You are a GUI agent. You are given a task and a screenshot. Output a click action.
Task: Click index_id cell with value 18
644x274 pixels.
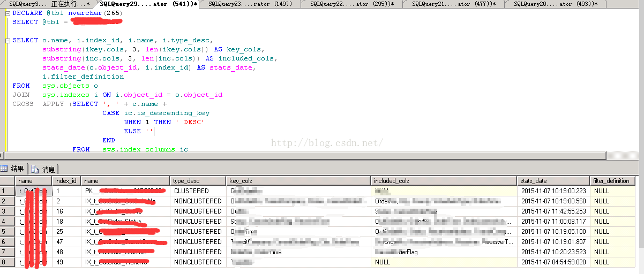tap(66, 221)
